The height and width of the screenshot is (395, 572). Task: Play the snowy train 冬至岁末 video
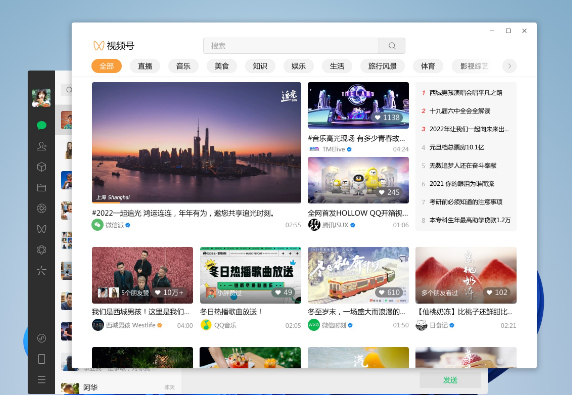(358, 275)
